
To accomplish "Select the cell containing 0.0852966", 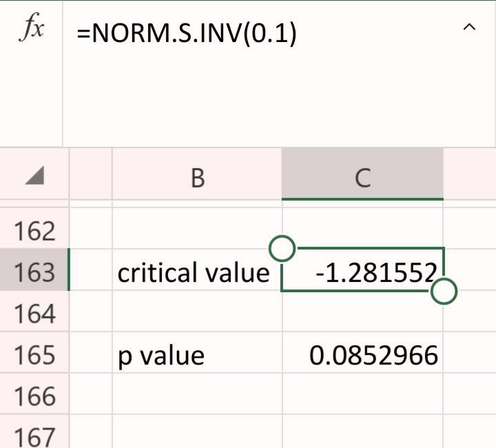I will coord(363,356).
